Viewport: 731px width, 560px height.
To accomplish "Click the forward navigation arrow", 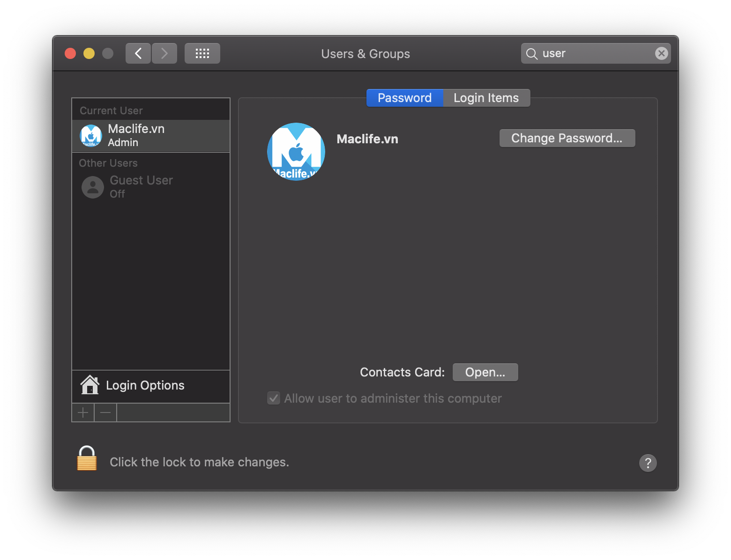I will [x=164, y=53].
